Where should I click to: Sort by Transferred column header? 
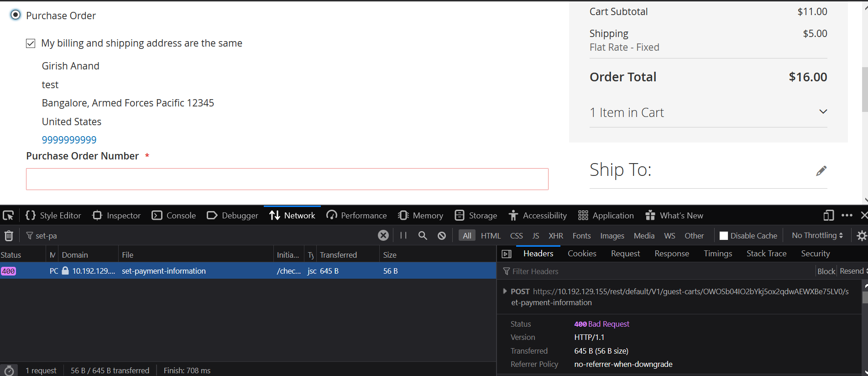[347, 255]
